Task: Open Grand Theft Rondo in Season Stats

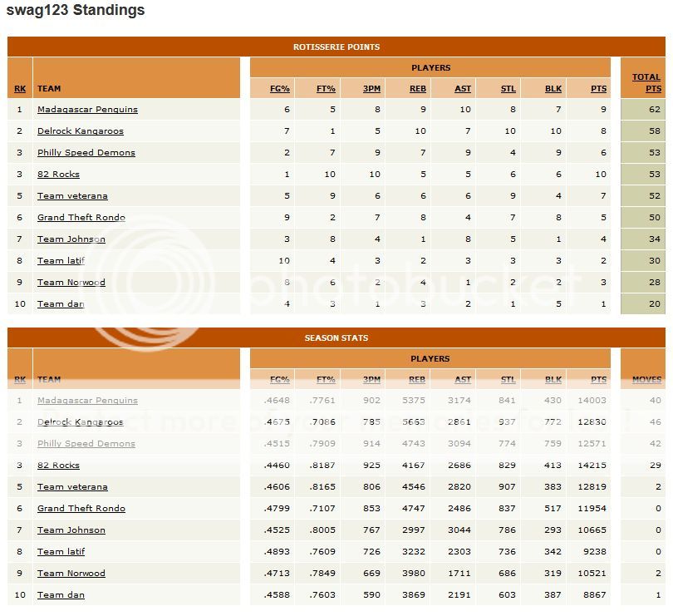Action: pos(81,508)
